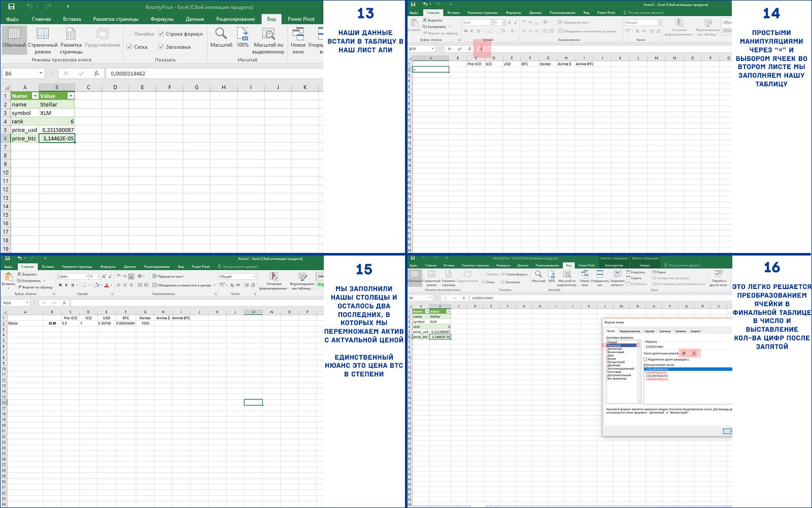Toggle Сетка checkbox in step 16 window
Viewport: 812px width, 508px height.
click(483, 282)
